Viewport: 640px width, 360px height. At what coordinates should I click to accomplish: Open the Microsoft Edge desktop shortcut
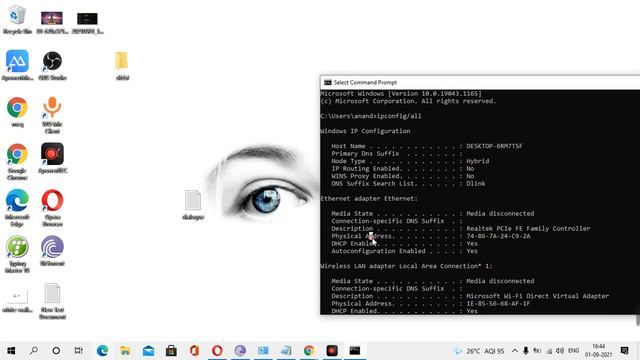[x=17, y=208]
